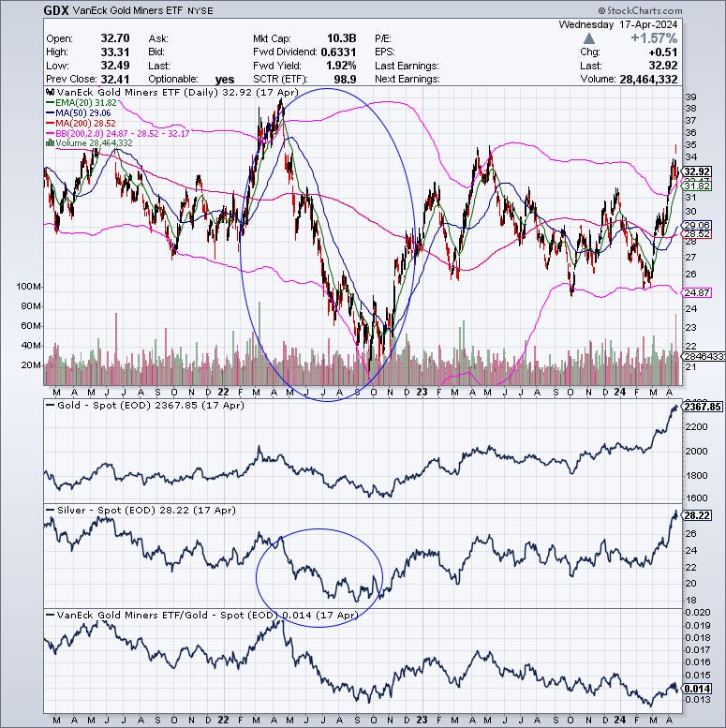Click the Mkt Cap value 10.3B
The width and height of the screenshot is (726, 728).
click(341, 38)
